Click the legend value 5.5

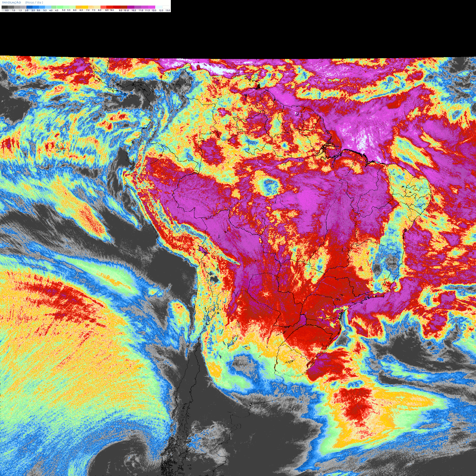point(69,10)
